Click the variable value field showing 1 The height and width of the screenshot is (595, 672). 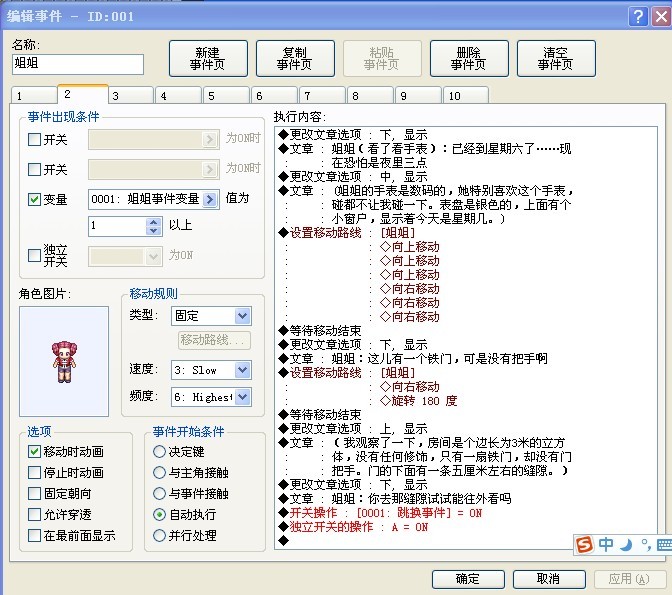(x=117, y=226)
